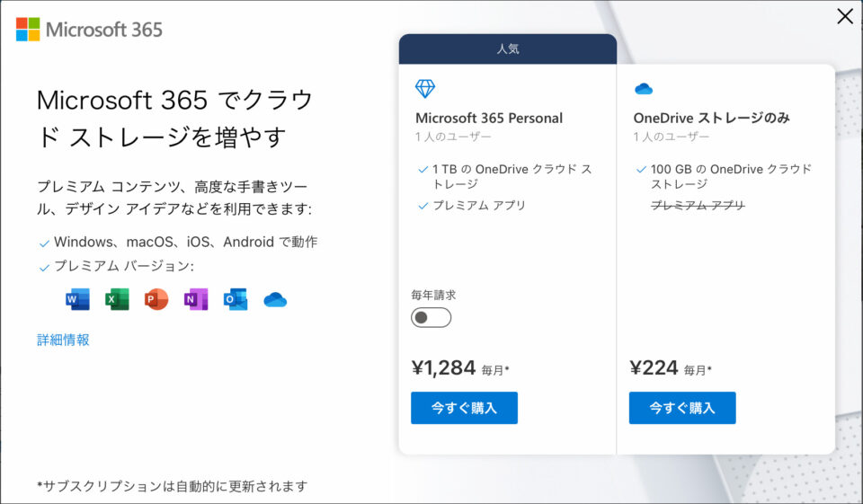The image size is (863, 504).
Task: Open the 詳細情報 link
Action: [63, 340]
